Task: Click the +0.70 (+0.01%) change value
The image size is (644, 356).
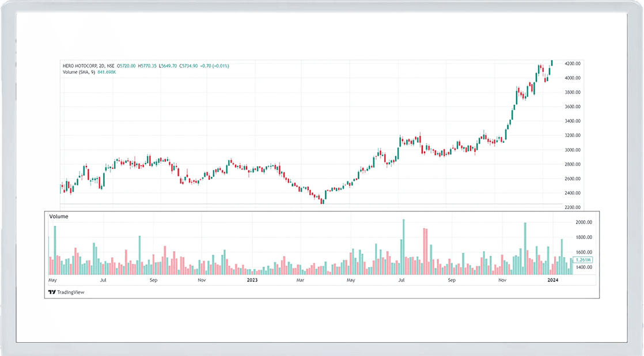Action: 215,66
